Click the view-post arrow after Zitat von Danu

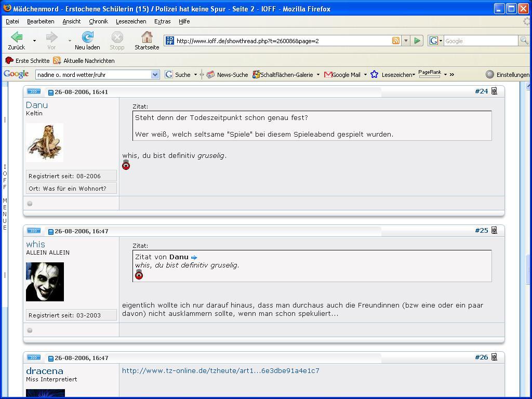(194, 258)
